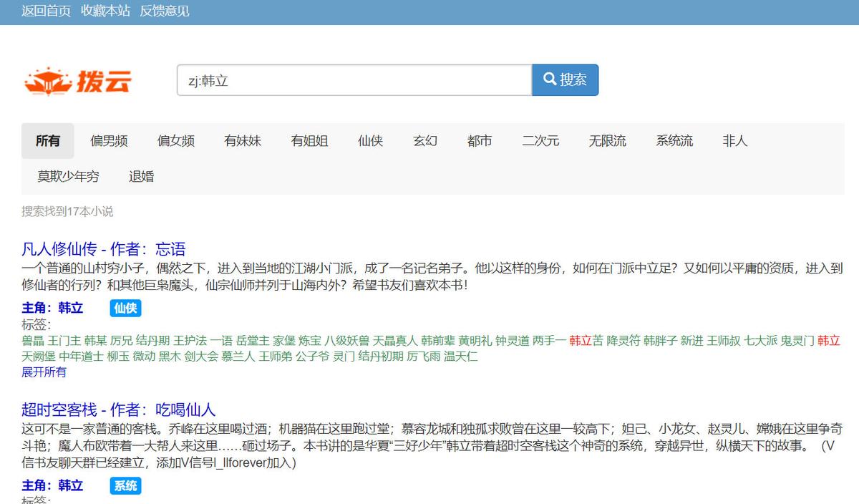Click the 黄明礼 tag
859x504 pixels.
pyautogui.click(x=476, y=341)
